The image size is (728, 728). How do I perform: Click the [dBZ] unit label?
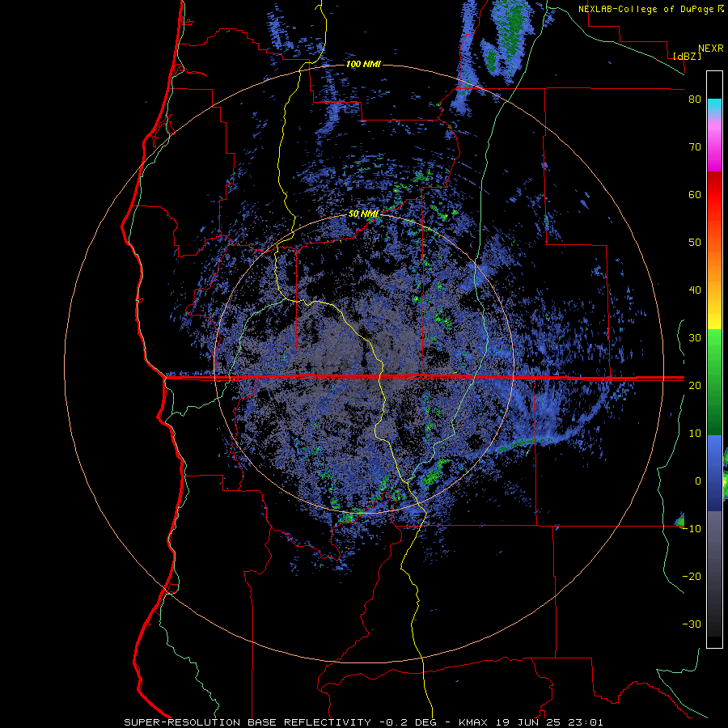tap(687, 56)
